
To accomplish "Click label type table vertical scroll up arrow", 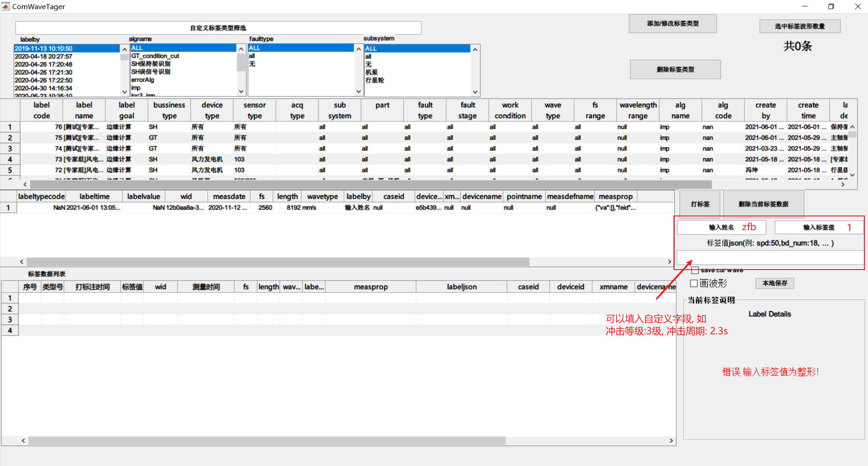I will click(853, 127).
